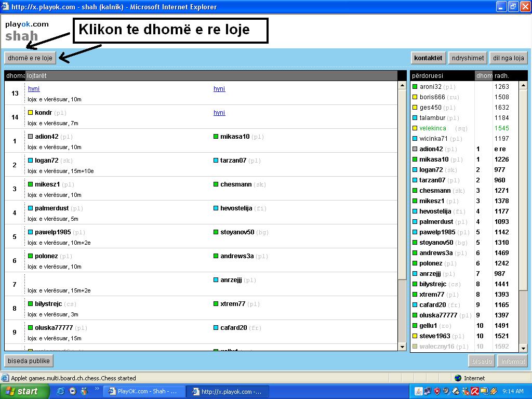Screen dimensions: 532x399
Task: Click the taskbar clock showing 9:14 AM
Action: (513, 392)
